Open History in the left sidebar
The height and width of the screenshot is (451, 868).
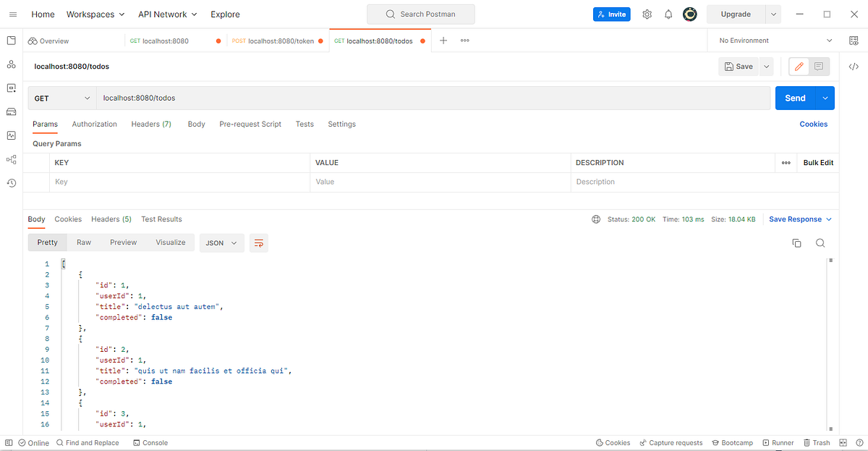pos(11,183)
